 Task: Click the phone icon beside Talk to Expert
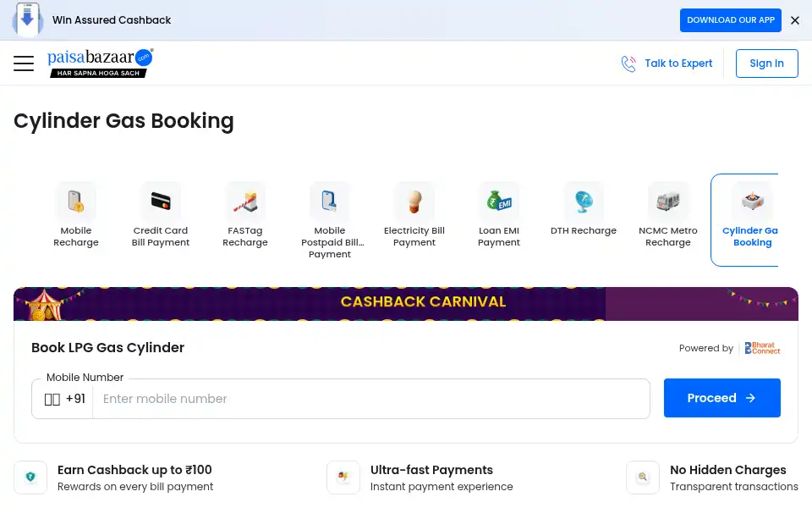coord(628,63)
